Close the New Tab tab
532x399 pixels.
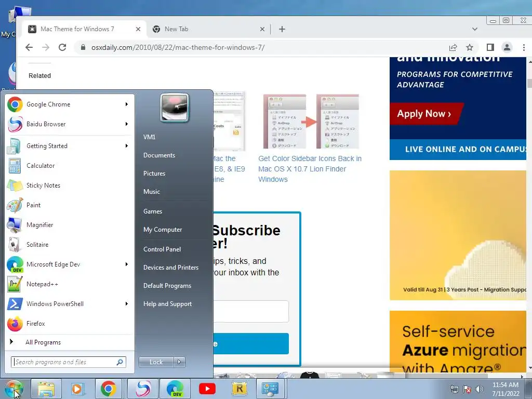[x=262, y=29]
